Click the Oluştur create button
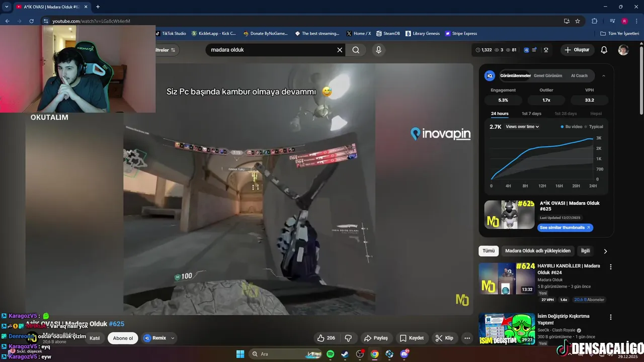The image size is (644, 362). pyautogui.click(x=577, y=50)
